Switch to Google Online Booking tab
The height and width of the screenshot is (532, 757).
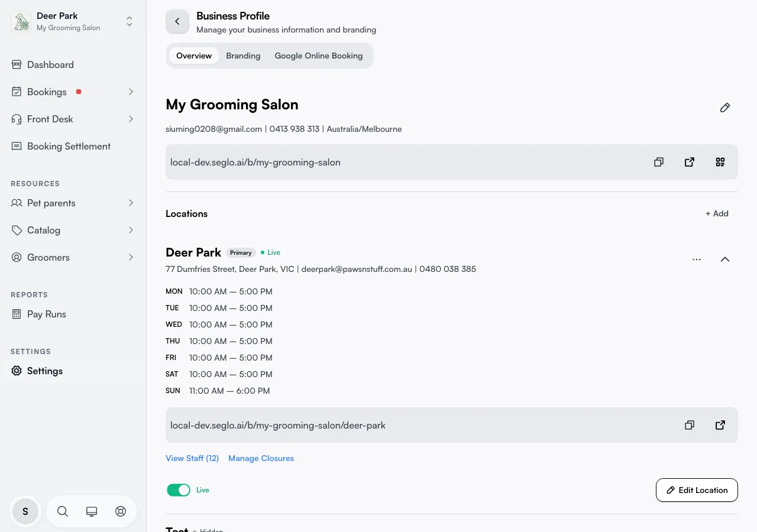pos(319,56)
